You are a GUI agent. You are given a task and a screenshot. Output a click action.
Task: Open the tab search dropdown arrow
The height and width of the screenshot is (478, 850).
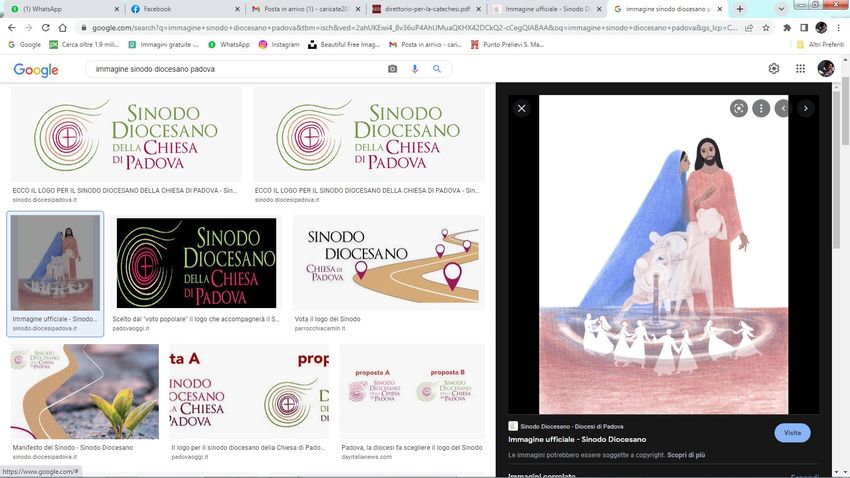coord(781,9)
